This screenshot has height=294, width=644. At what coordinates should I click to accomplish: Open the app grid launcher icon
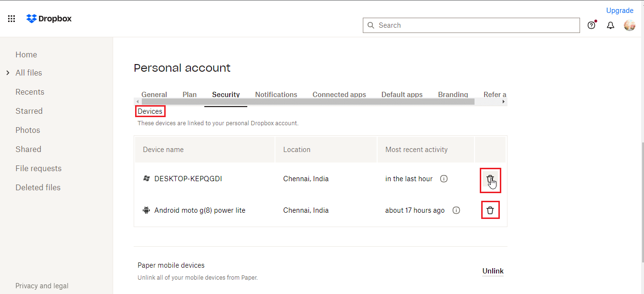11,19
